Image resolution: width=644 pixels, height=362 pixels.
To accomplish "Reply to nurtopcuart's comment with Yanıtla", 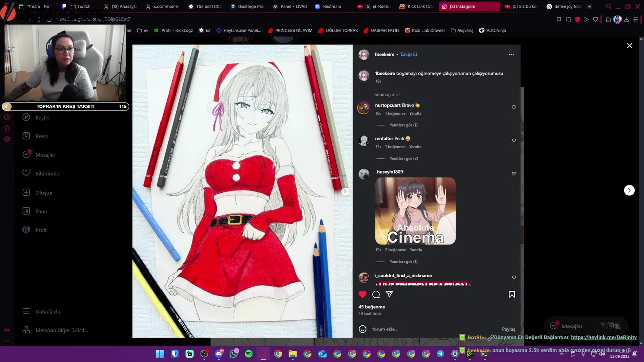I will tap(415, 113).
